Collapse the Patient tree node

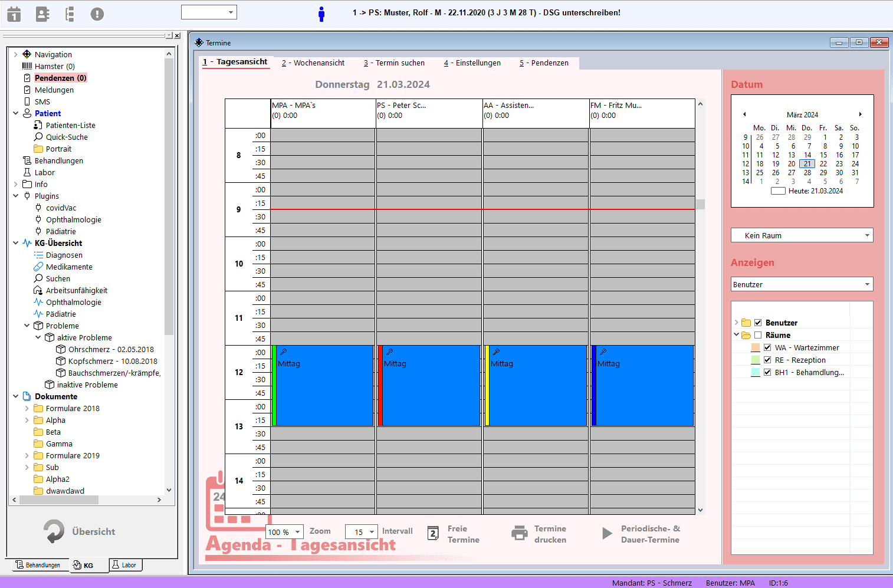point(15,113)
